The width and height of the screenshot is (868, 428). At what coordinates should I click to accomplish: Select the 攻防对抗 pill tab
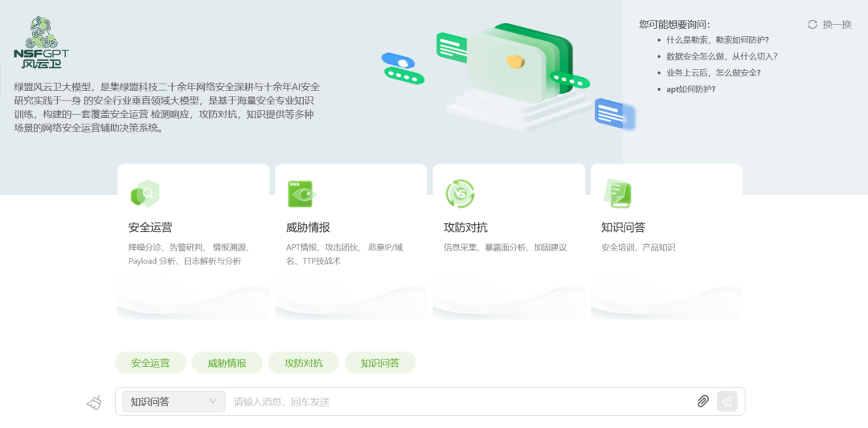click(x=303, y=363)
